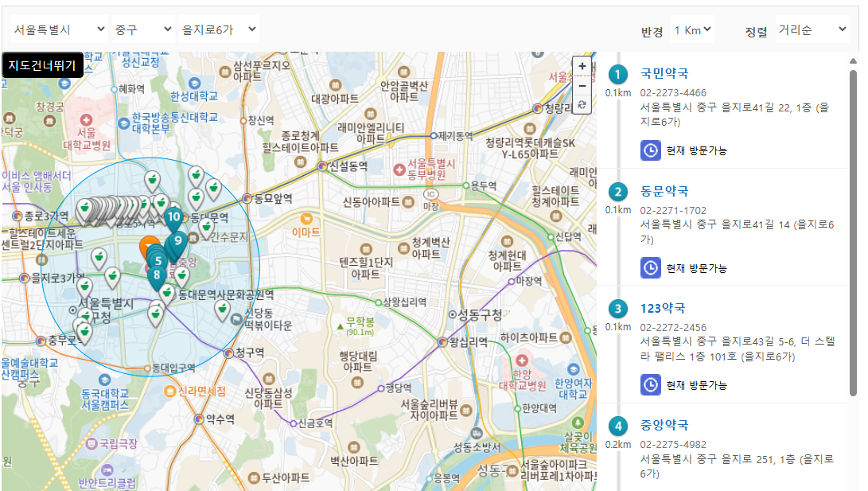Open the neighborhood dropdown showing 을지로6가
Screen dimensions: 868x491
point(220,29)
